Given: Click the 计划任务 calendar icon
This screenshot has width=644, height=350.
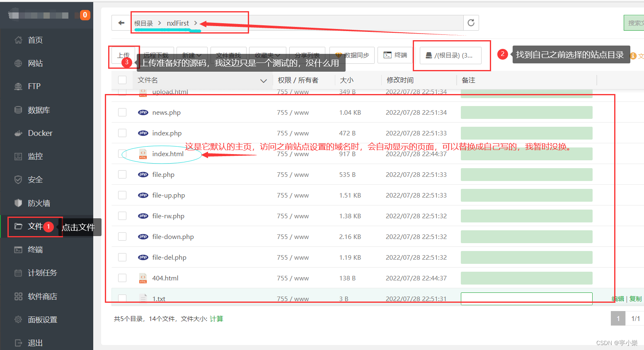Looking at the screenshot, I should coord(18,273).
